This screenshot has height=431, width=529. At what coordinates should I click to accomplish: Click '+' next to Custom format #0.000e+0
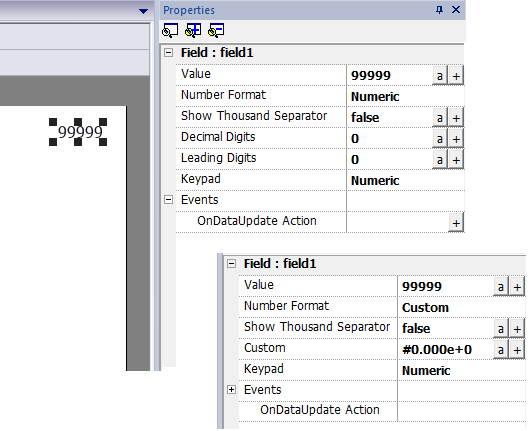click(x=517, y=350)
